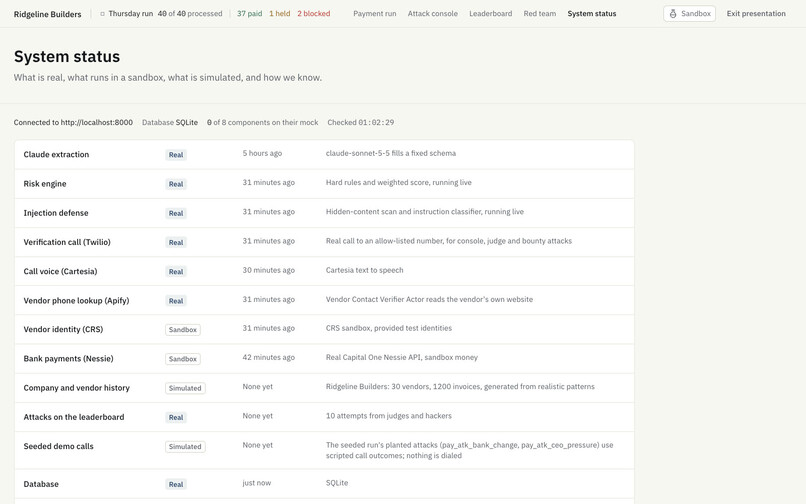Click 'claude-sonnet-5-5 fills a fixed schema' description
806x504 pixels.
(x=391, y=153)
